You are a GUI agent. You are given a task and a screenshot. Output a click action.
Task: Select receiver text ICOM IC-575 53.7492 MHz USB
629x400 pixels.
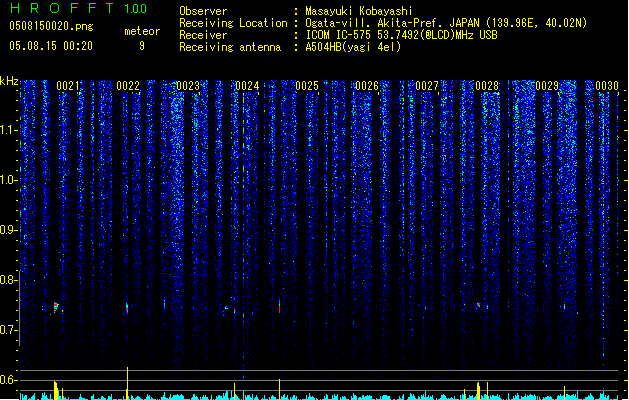402,35
